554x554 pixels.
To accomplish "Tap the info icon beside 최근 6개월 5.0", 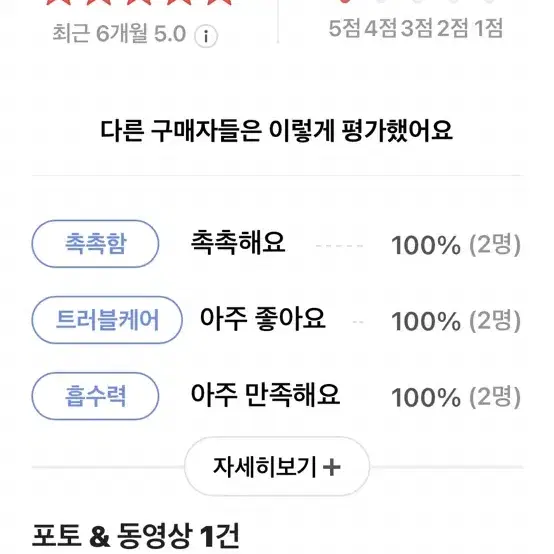I will [x=206, y=36].
